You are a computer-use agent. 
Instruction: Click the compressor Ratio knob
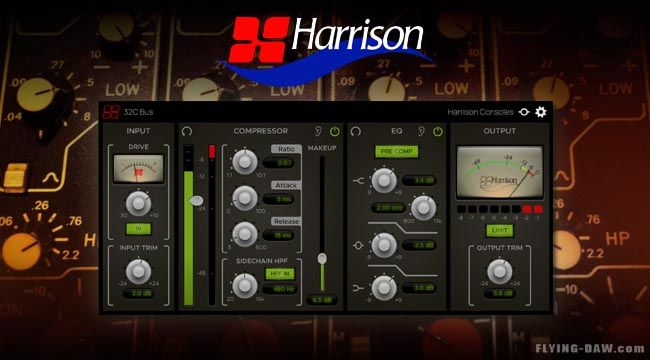pyautogui.click(x=245, y=162)
